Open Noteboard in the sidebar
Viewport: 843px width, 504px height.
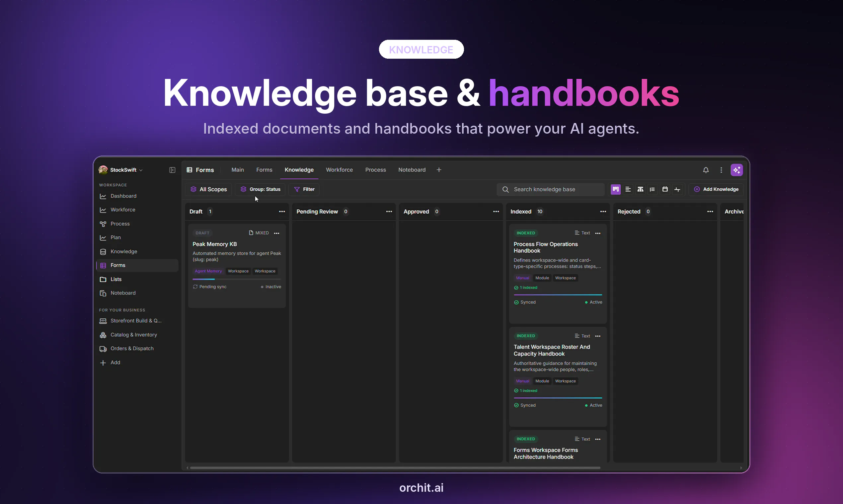click(137, 293)
